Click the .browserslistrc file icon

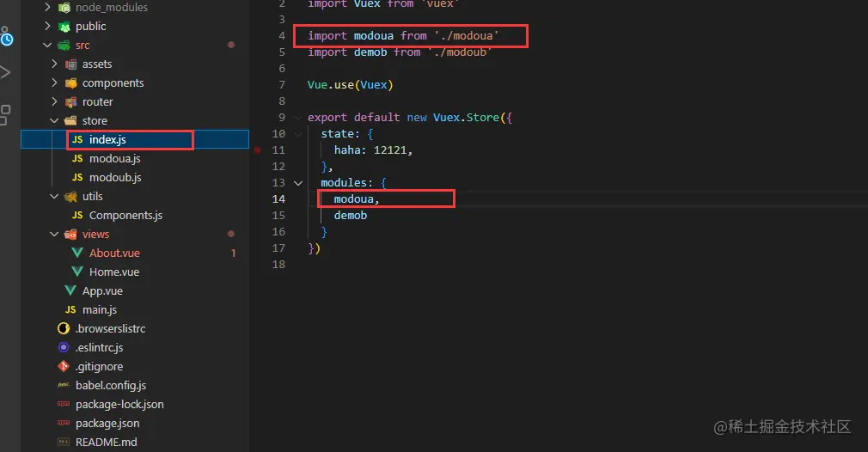[64, 328]
